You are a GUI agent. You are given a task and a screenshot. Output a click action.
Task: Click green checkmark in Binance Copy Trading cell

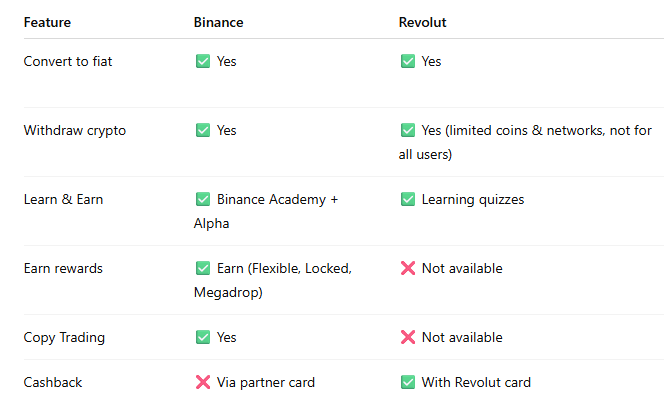[x=203, y=338]
